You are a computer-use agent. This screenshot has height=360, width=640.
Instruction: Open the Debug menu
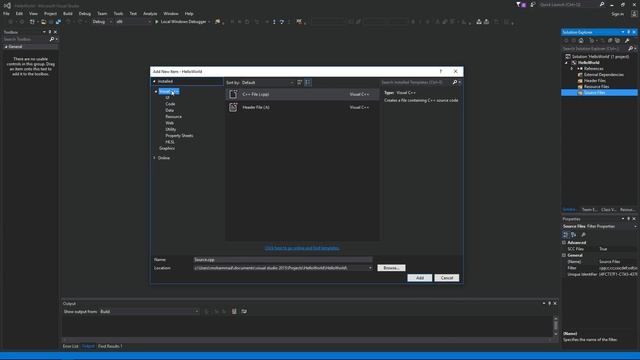tap(85, 13)
